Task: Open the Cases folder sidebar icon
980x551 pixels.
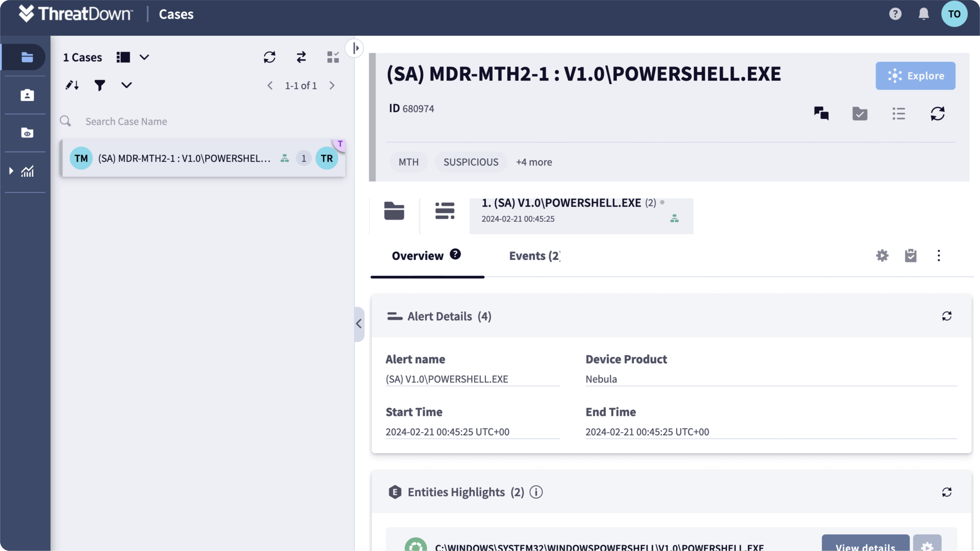Action: 27,57
